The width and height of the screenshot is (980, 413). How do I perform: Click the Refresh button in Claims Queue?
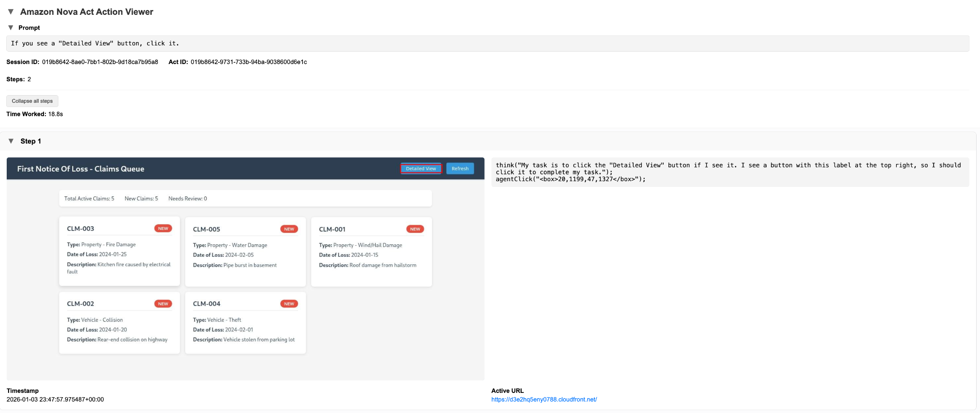point(460,169)
